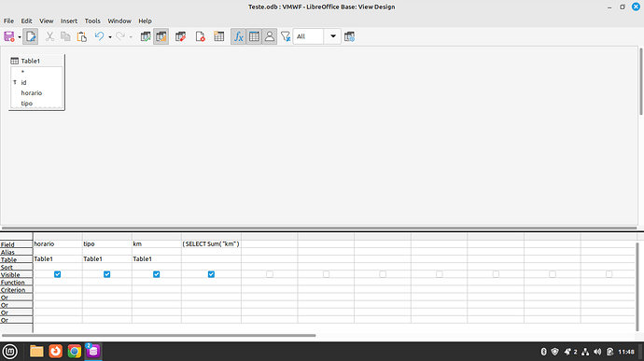Image resolution: width=644 pixels, height=361 pixels.
Task: Select the Visible row header
Action: click(17, 275)
